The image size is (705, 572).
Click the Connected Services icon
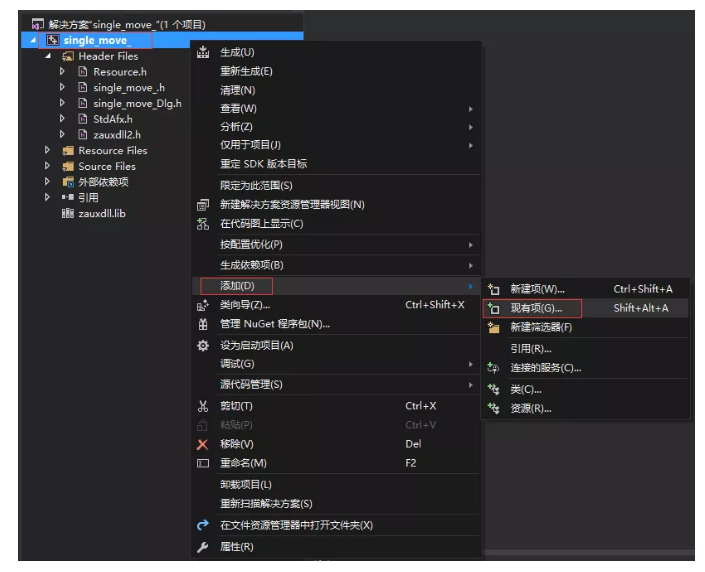click(494, 368)
